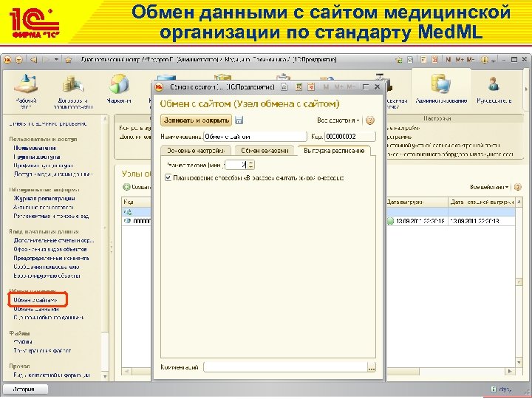Open 'Файлы' link in navigation panel

(x=23, y=342)
